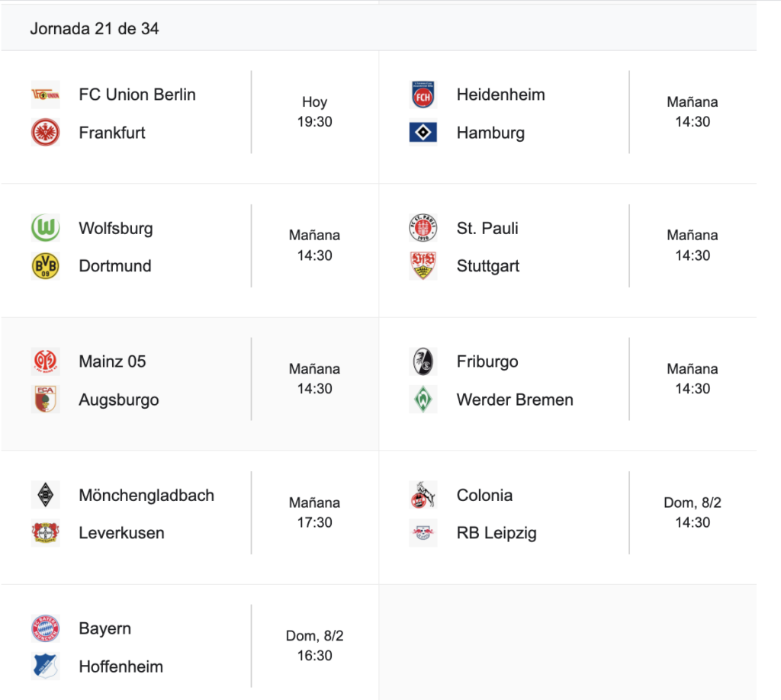Open the Heidenheim team link
The height and width of the screenshot is (700, 781).
click(500, 95)
